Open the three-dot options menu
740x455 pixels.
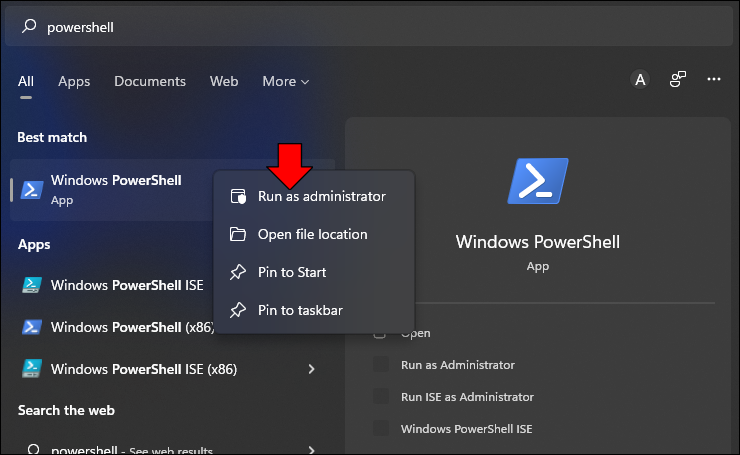click(x=714, y=79)
